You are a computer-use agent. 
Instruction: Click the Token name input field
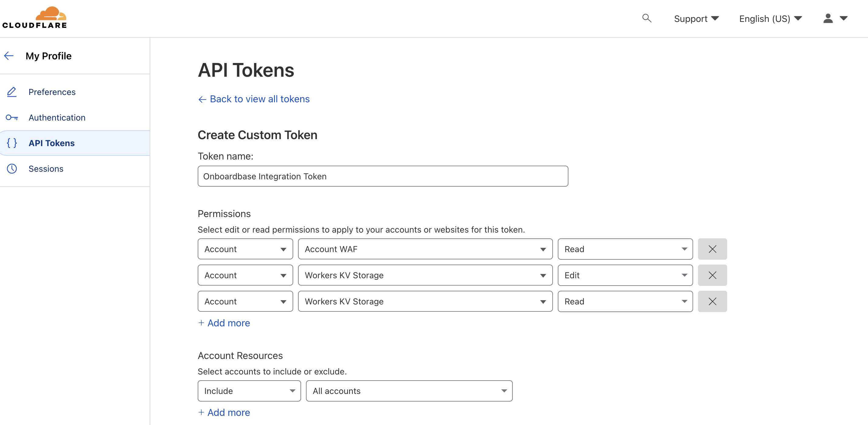click(382, 176)
